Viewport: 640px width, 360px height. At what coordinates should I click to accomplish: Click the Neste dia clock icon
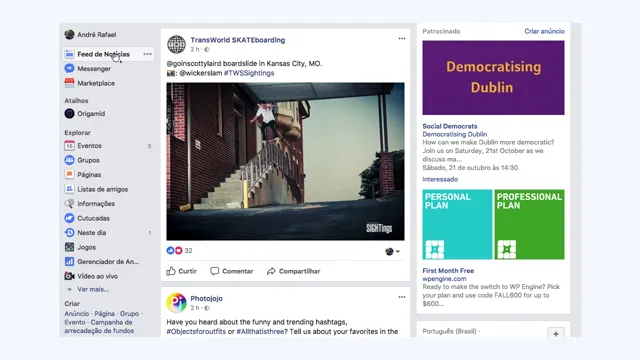click(69, 233)
